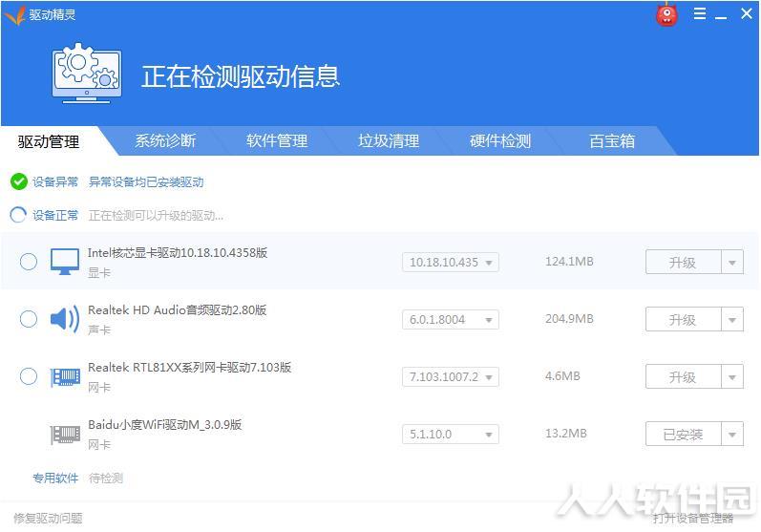Screen dimensions: 761x532
Task: Expand arrow next to Realtek RTL81XX 升级 button
Action: pyautogui.click(x=732, y=376)
